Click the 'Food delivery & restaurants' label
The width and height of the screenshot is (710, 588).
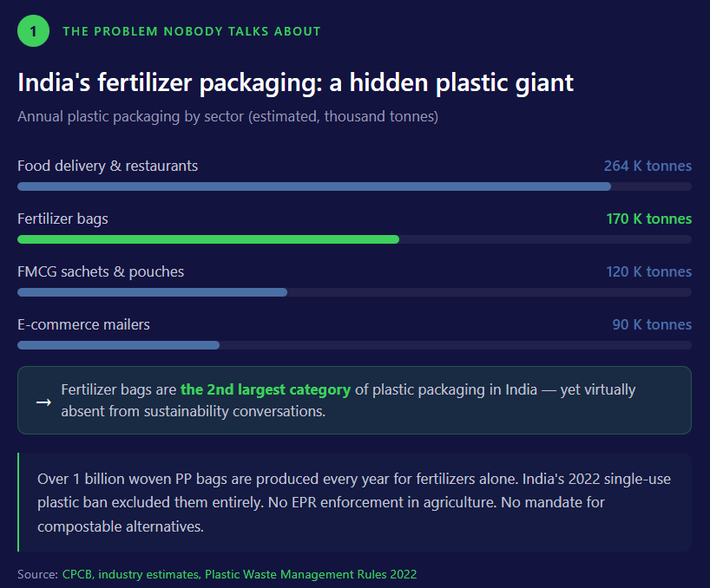[108, 166]
